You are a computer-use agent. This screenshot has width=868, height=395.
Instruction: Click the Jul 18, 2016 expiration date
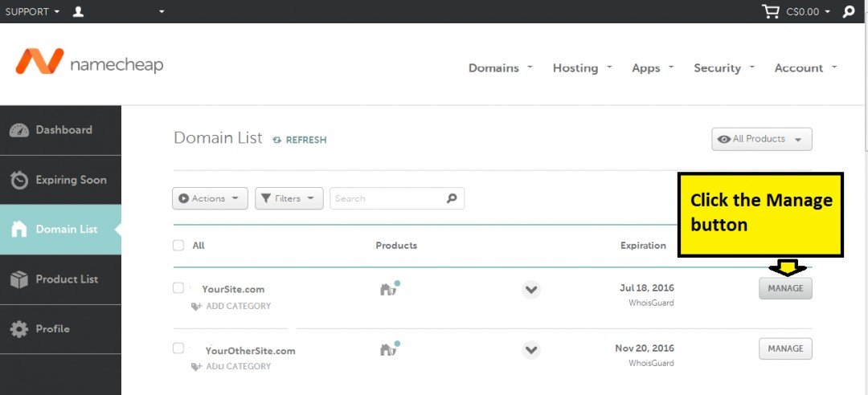[646, 287]
